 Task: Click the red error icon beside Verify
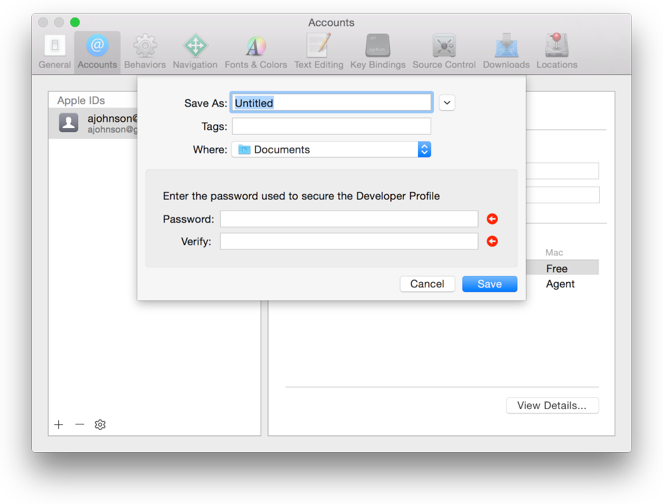(492, 241)
